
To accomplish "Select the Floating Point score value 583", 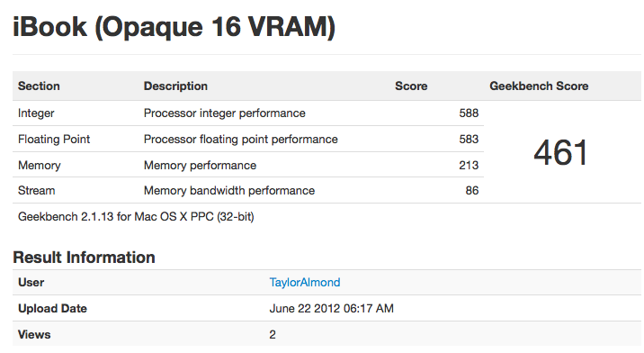I will pyautogui.click(x=469, y=139).
